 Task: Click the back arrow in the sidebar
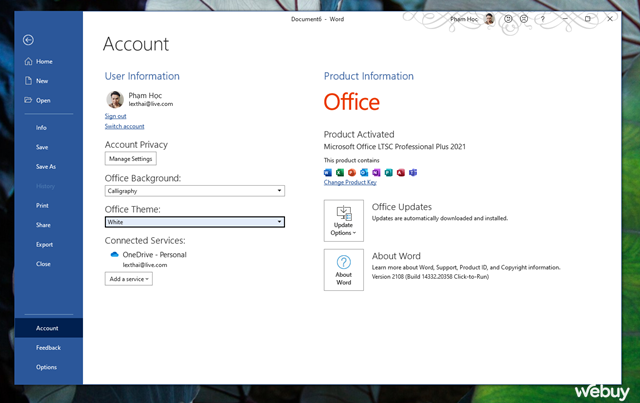point(28,40)
